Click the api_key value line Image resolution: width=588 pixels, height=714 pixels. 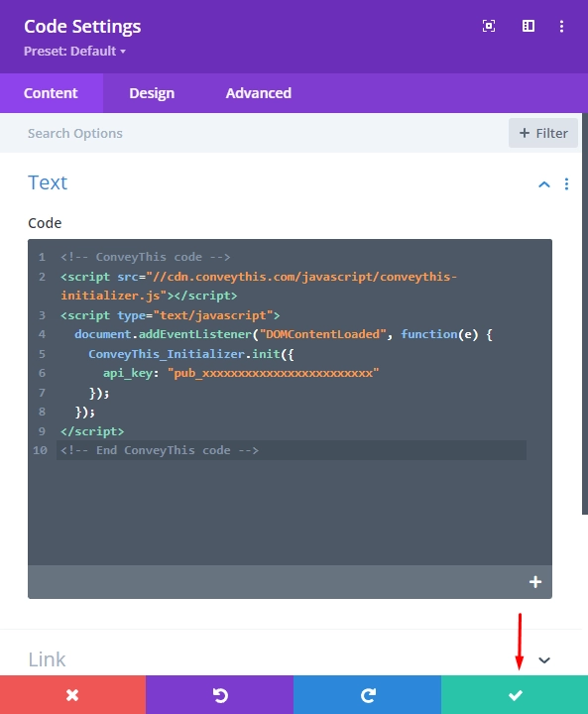(x=241, y=374)
